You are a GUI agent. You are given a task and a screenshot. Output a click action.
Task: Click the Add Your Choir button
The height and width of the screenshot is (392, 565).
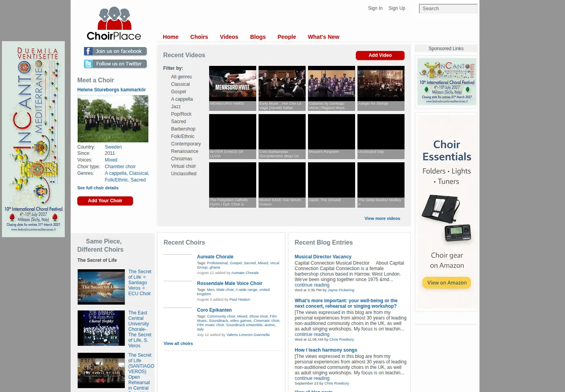click(105, 201)
